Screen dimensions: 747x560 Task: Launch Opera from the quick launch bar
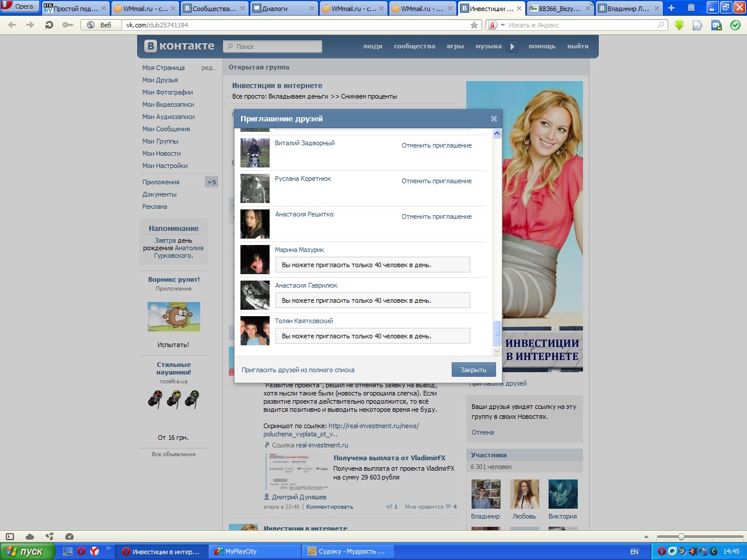(81, 551)
